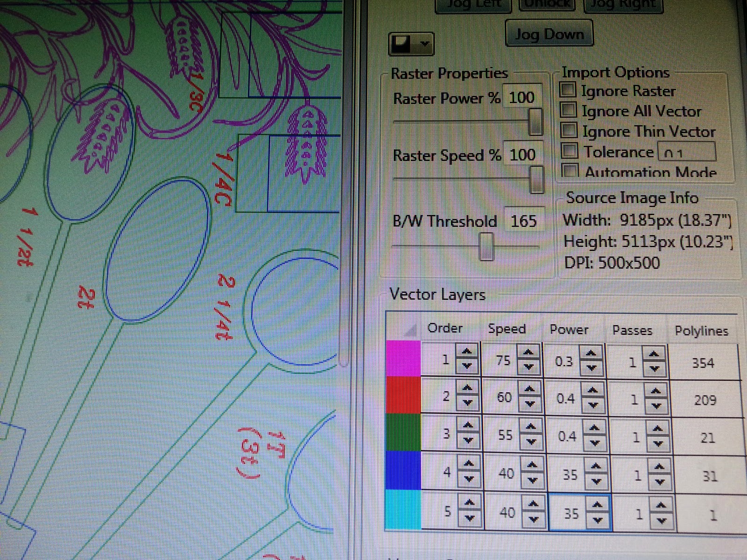The width and height of the screenshot is (747, 560).
Task: Click the Raster Speed value box showing 100
Action: pos(522,154)
